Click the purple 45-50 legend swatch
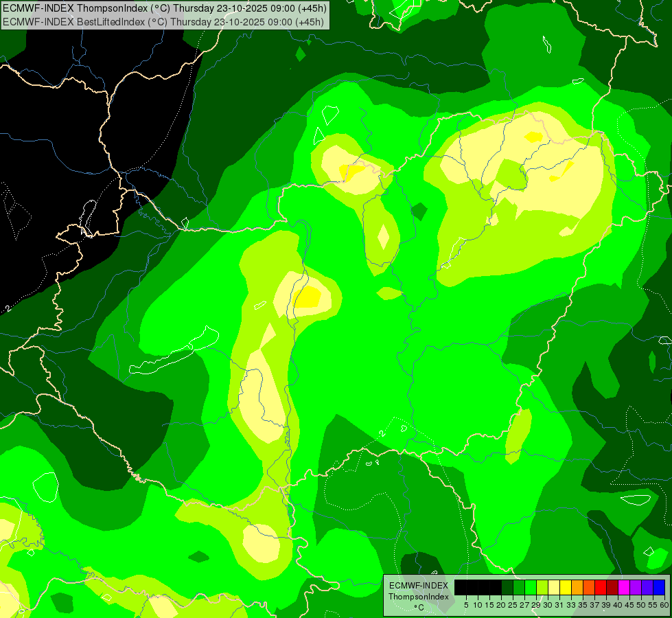Screen dimensions: 672x618 point(636,587)
